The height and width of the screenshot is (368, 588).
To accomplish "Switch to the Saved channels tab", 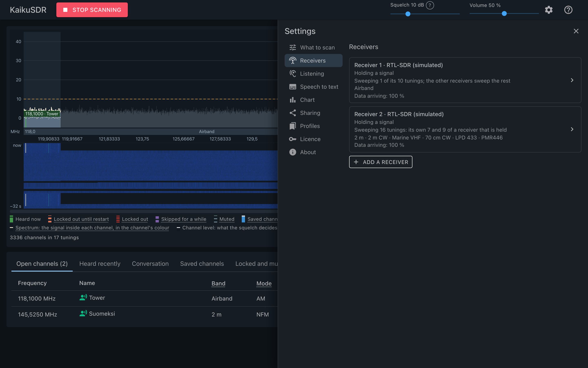I will coord(202,264).
